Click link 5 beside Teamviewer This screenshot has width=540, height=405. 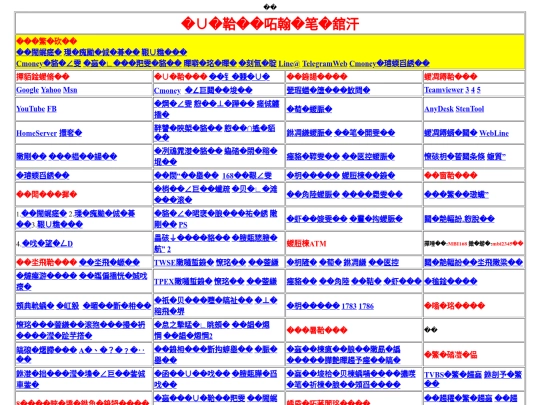tap(479, 90)
